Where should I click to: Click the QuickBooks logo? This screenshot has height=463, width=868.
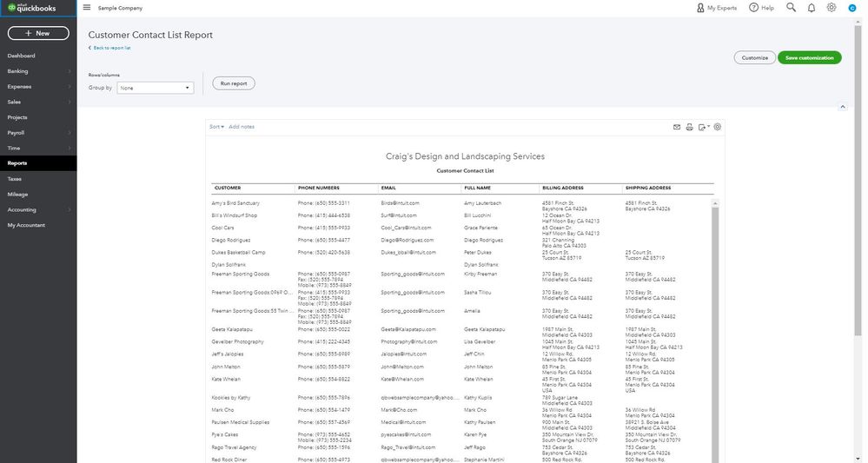point(32,8)
